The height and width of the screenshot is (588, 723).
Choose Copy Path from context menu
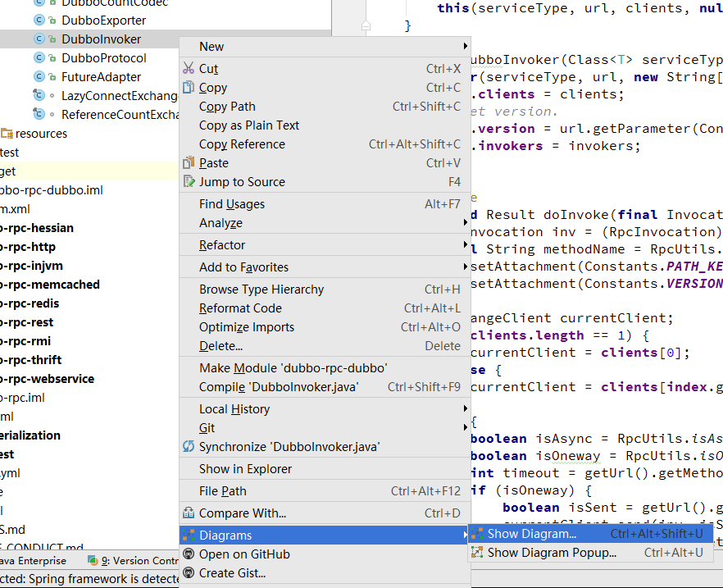325,107
